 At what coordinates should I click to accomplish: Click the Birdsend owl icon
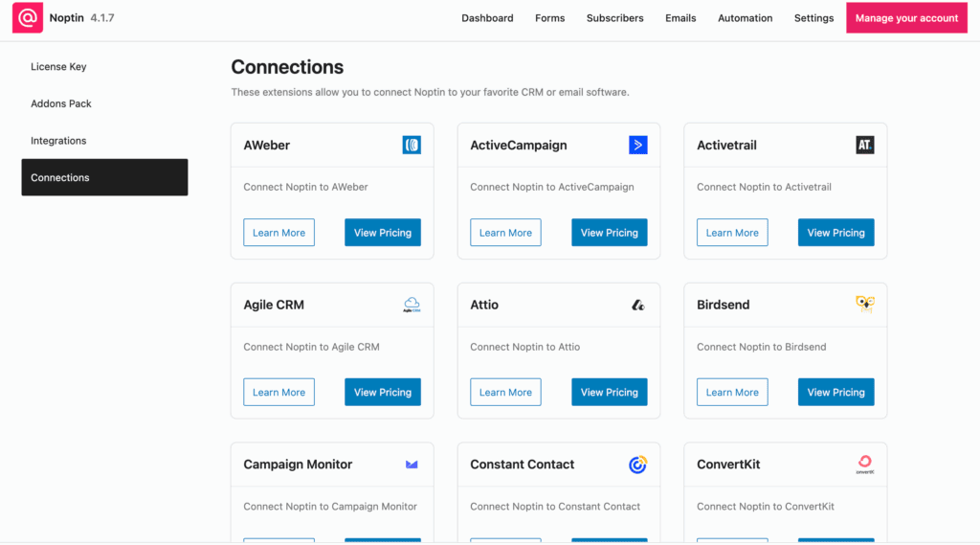[865, 305]
